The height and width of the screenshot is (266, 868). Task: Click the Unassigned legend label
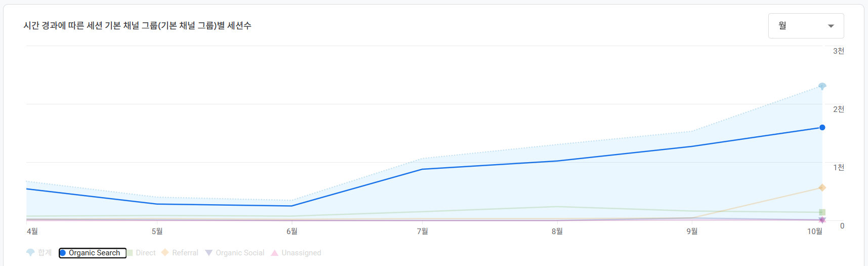point(301,253)
